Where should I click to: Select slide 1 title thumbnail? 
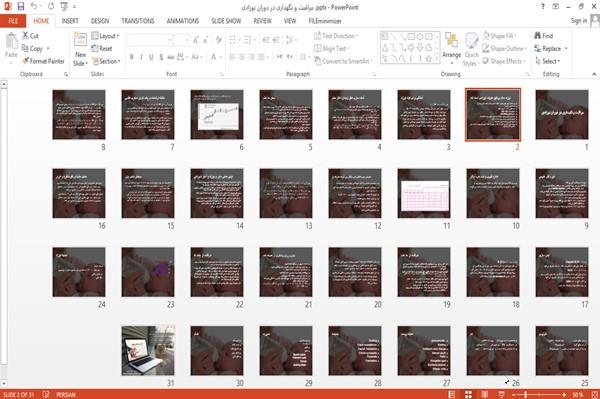[x=562, y=114]
